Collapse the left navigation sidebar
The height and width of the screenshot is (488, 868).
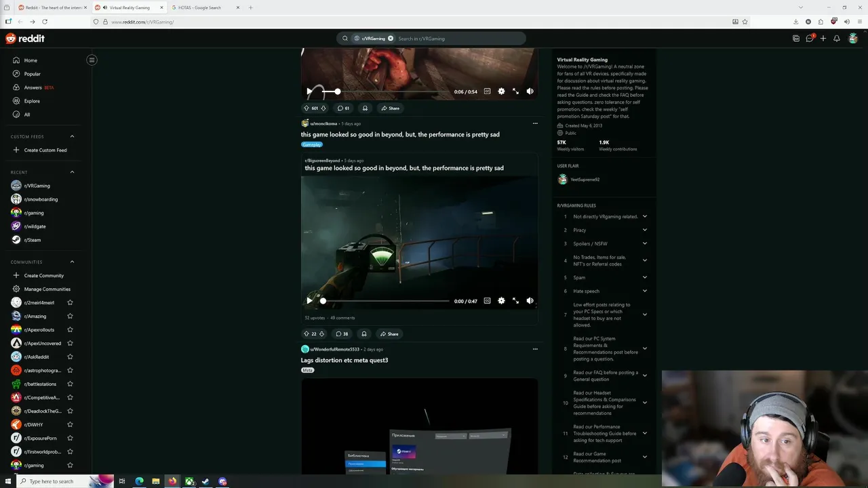click(92, 60)
